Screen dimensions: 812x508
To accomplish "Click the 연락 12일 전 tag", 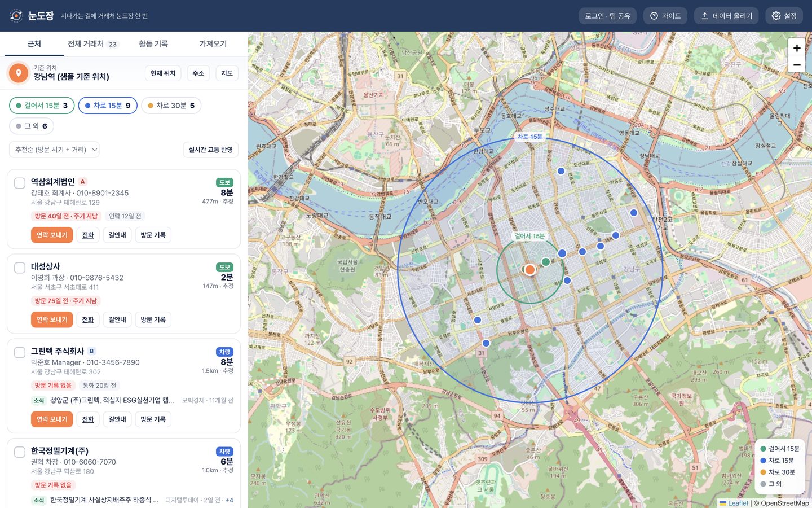I will click(x=125, y=216).
